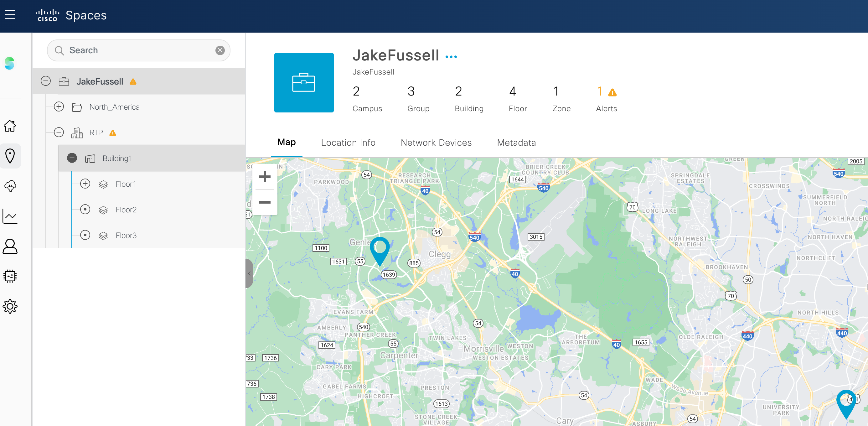Click the Home icon in sidebar

point(10,126)
